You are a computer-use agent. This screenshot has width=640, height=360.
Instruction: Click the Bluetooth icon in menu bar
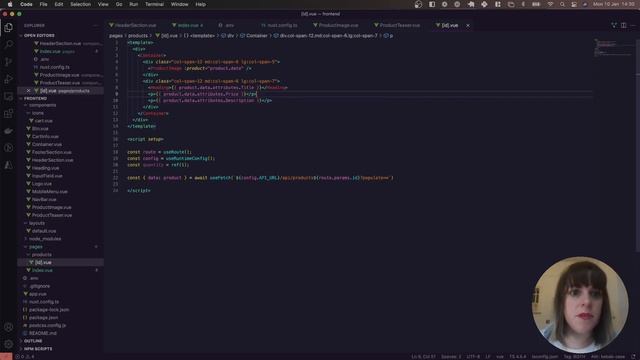(523, 4)
